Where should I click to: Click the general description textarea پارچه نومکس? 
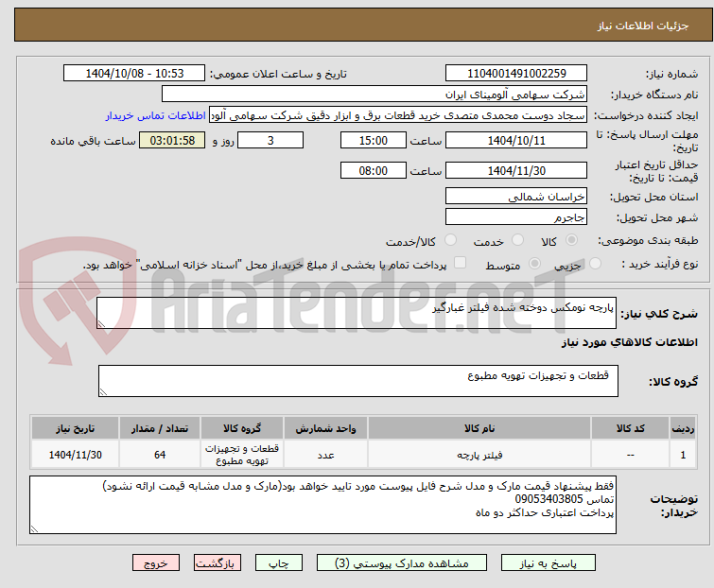click(357, 313)
